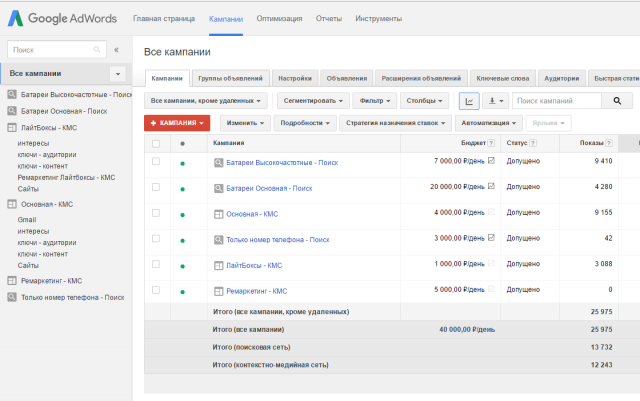Open the Автоматизация dropdown
Viewport: 640px width, 401px height.
(489, 123)
